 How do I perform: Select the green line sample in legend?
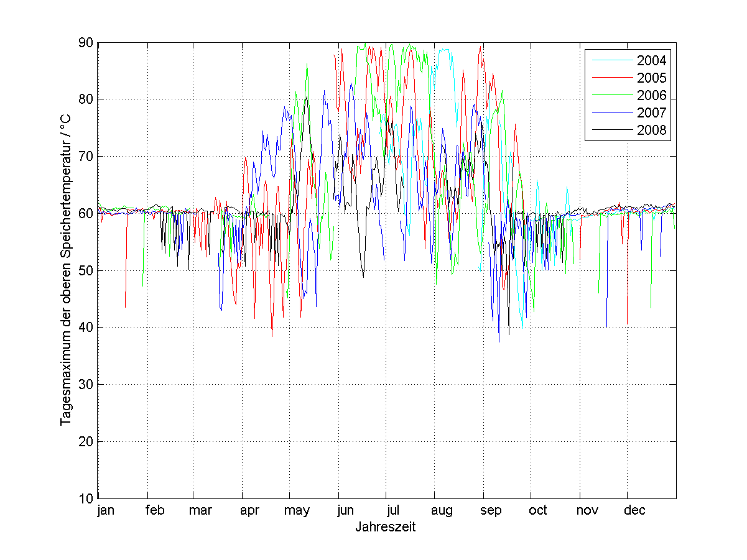pos(609,96)
